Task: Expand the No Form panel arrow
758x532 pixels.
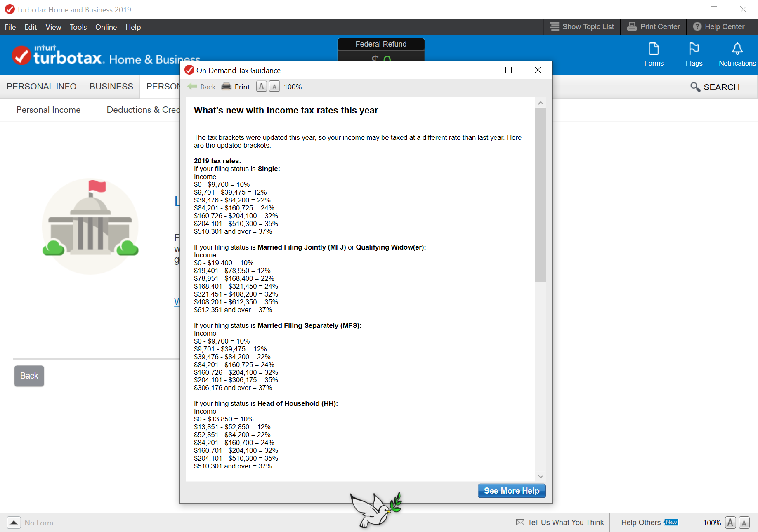Action: tap(14, 523)
